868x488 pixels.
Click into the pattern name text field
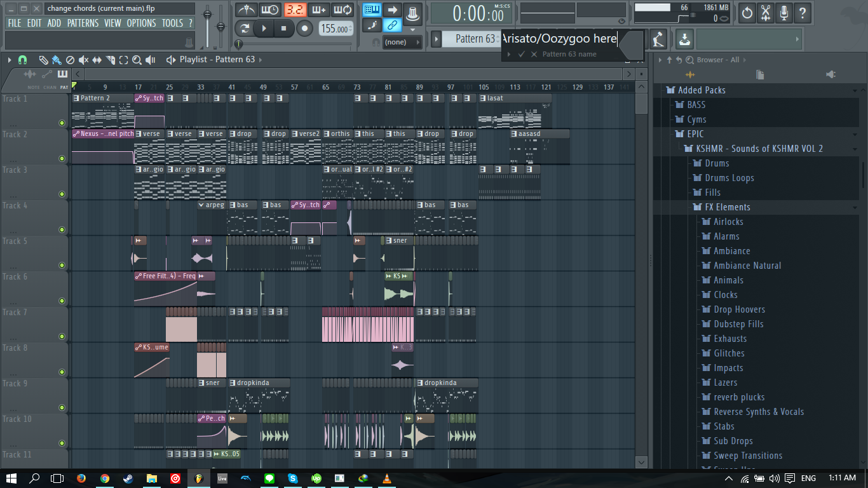(x=559, y=39)
